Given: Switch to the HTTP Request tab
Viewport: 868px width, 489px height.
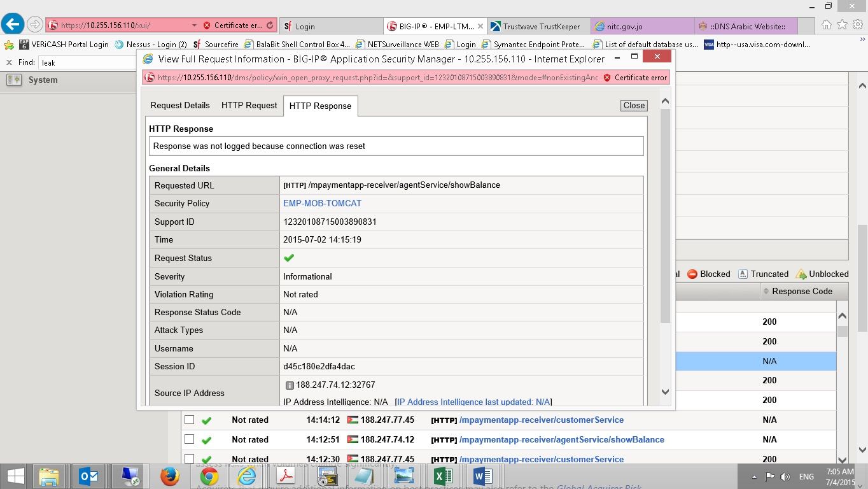Looking at the screenshot, I should 249,106.
